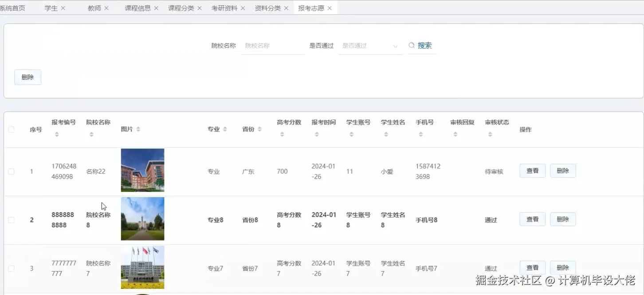Click 省份7 cell

coord(250,268)
